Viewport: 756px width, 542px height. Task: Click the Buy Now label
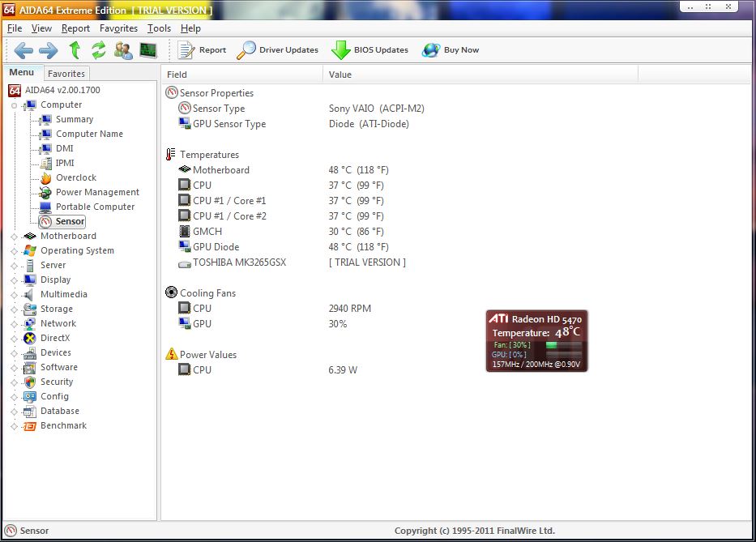coord(461,50)
